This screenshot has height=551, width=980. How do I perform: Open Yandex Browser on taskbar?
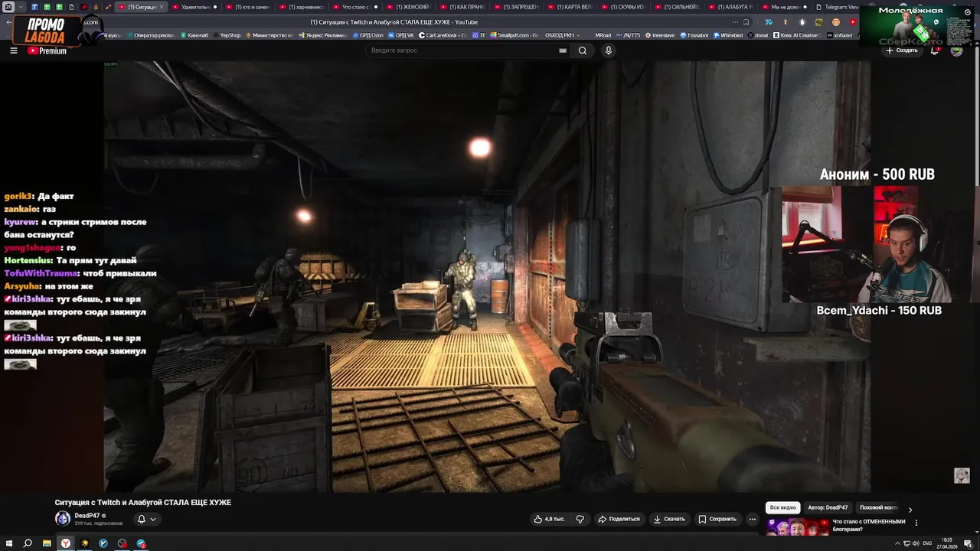click(66, 543)
